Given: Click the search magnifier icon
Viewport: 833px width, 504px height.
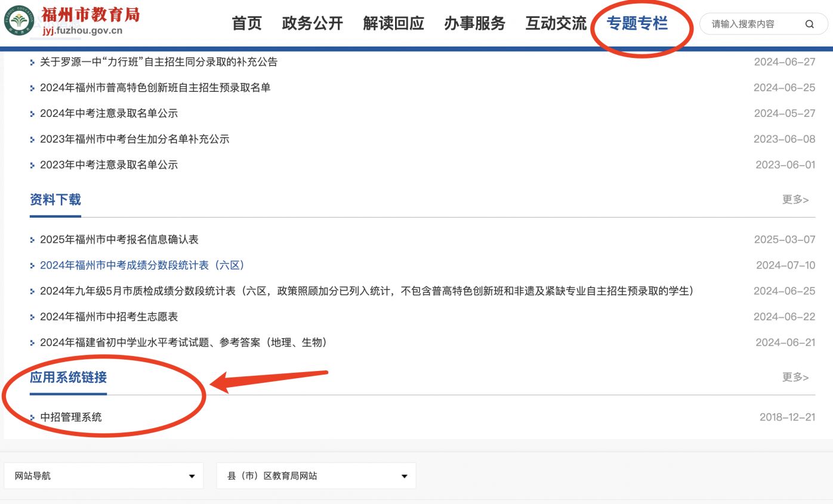Looking at the screenshot, I should tap(809, 24).
